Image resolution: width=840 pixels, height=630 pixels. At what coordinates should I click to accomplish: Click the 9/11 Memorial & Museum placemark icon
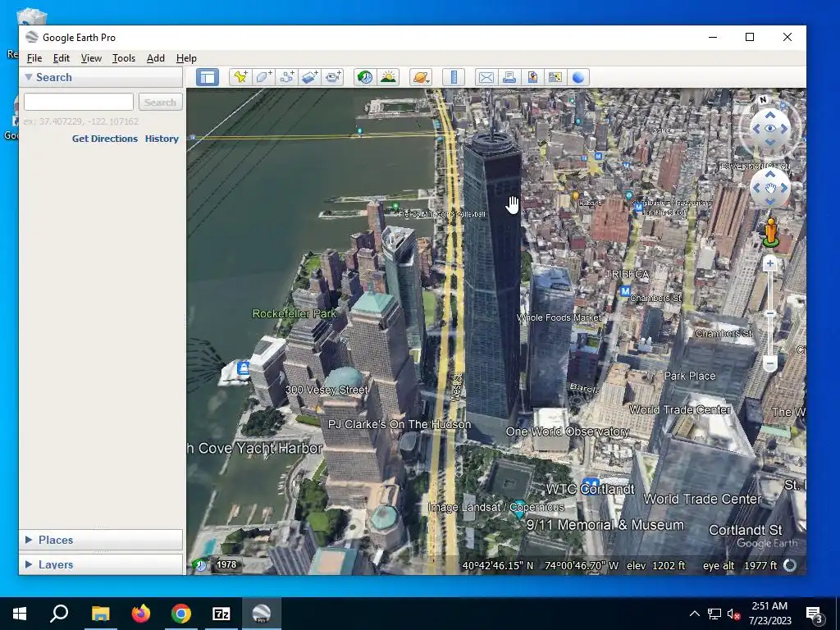(518, 508)
